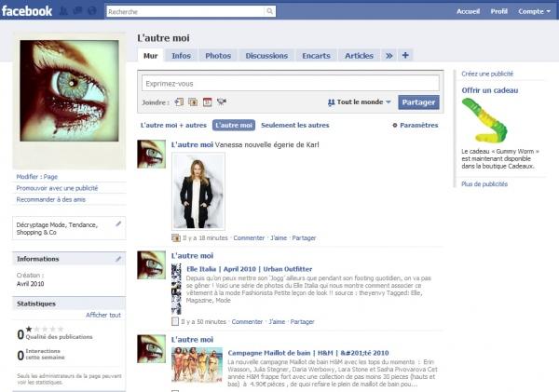Click the Facebook logo
The width and height of the screenshot is (559, 392).
27,11
